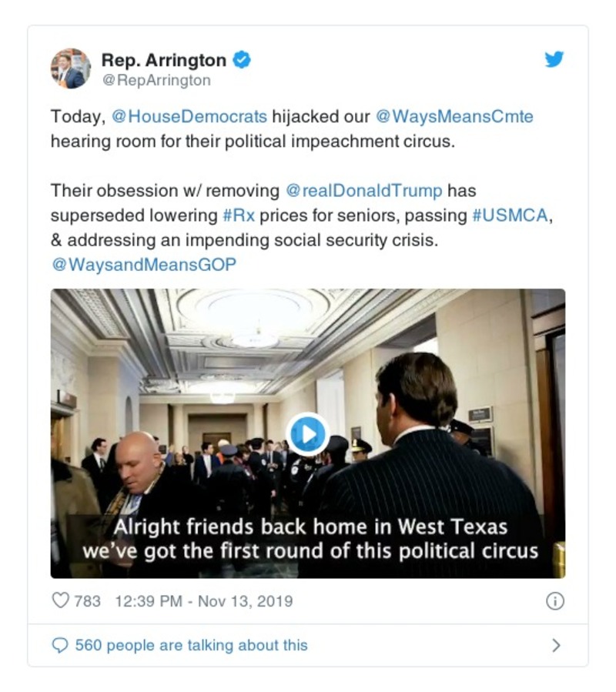The width and height of the screenshot is (616, 692).
Task: Open the @HouseDemocrats mention link
Action: coord(189,116)
